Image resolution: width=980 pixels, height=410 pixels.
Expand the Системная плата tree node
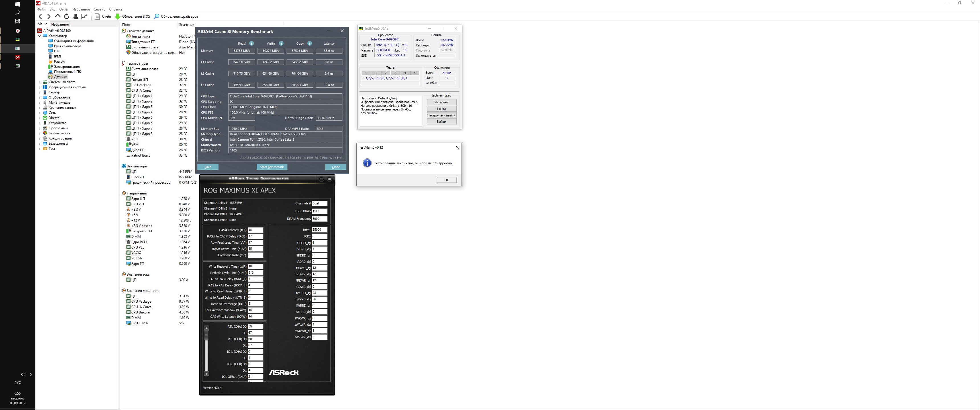[x=40, y=82]
